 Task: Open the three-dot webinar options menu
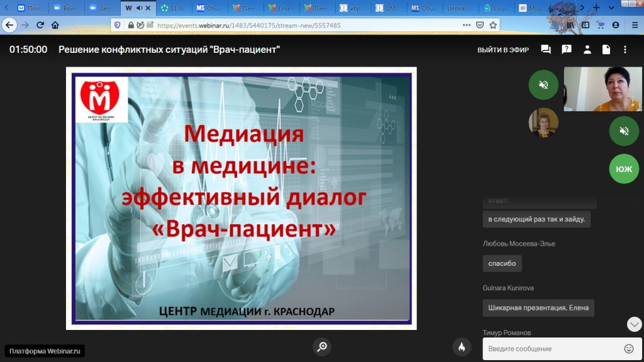click(x=625, y=50)
